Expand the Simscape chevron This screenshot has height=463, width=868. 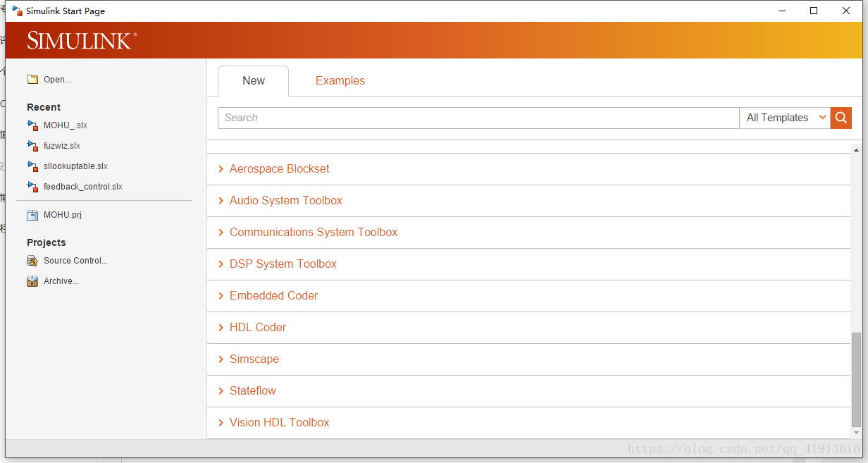coord(221,359)
